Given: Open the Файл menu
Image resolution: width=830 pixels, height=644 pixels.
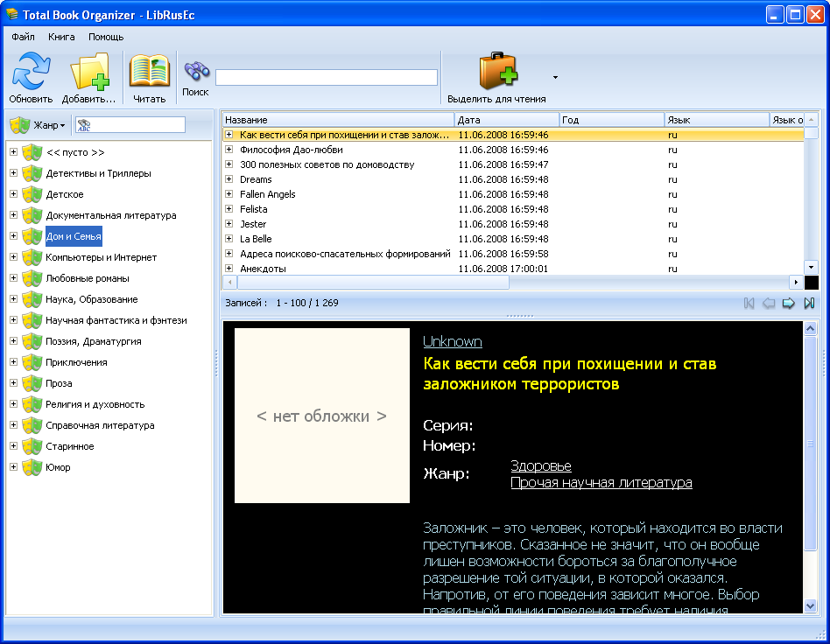Looking at the screenshot, I should tap(24, 37).
